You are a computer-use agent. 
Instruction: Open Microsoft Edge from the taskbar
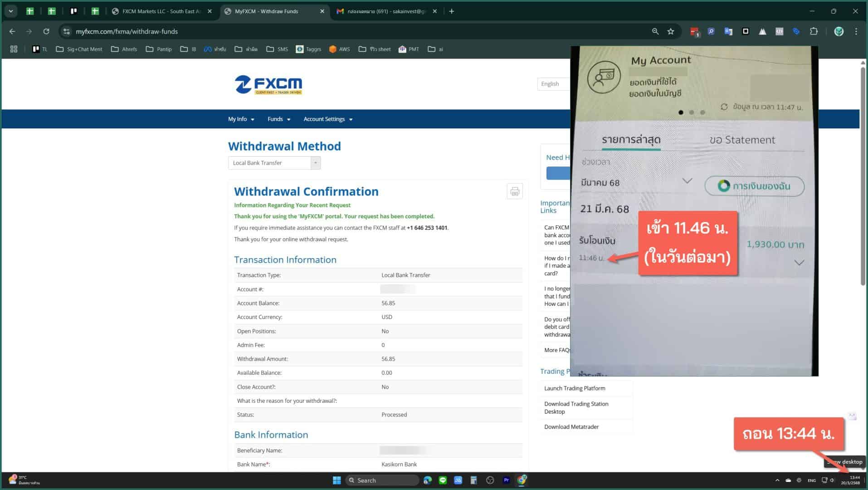pos(427,480)
